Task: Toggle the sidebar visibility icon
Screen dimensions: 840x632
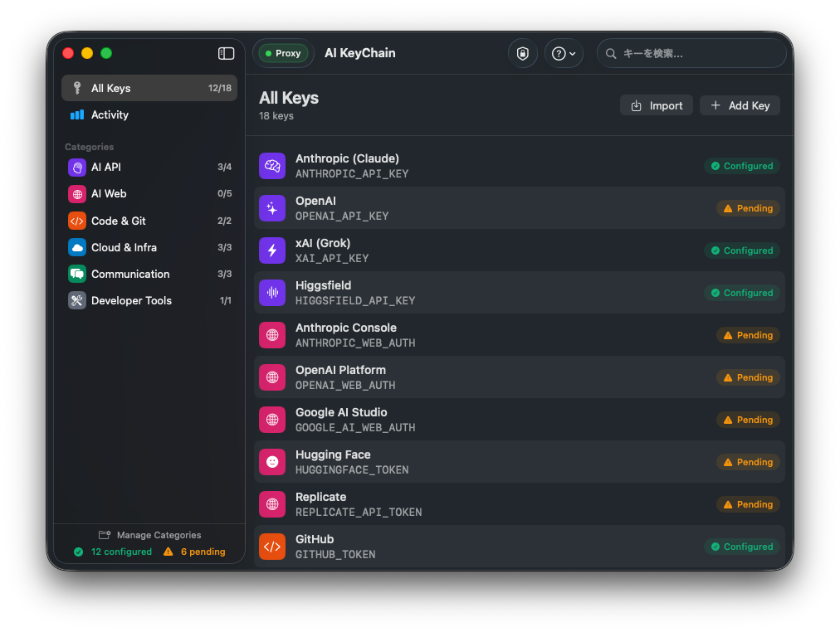Action: pyautogui.click(x=226, y=53)
